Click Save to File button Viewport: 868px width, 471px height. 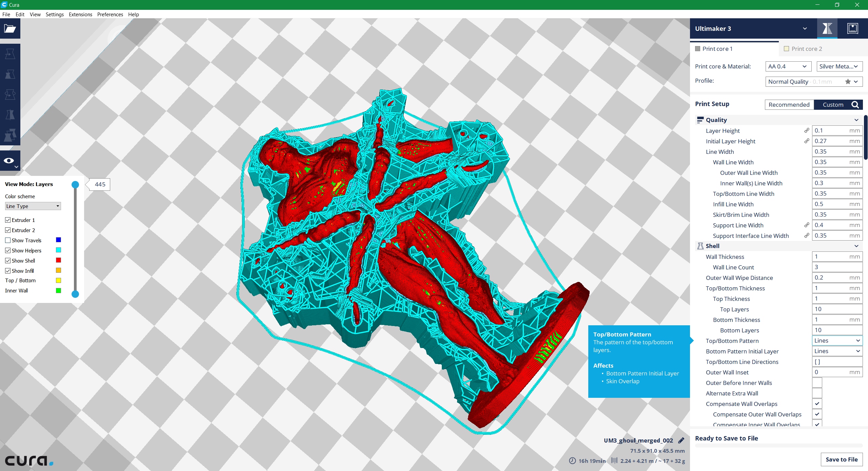[x=842, y=459]
